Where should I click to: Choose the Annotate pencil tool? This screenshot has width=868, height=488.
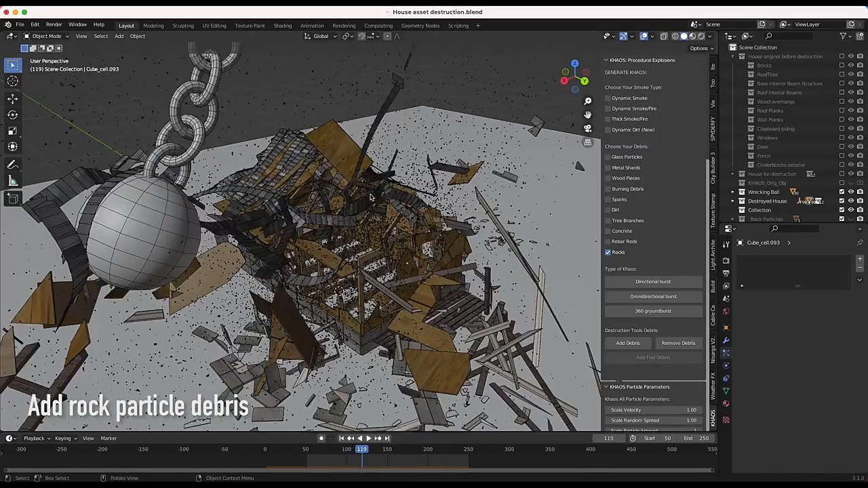tap(13, 165)
